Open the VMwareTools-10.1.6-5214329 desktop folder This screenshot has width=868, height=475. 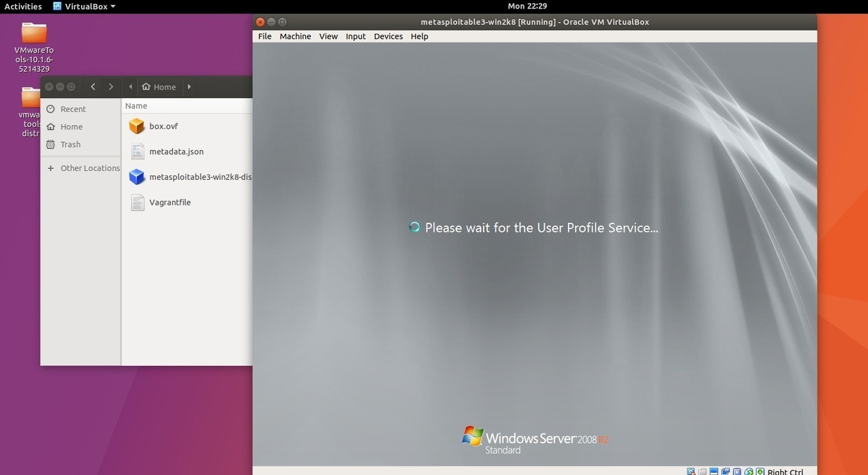[34, 47]
